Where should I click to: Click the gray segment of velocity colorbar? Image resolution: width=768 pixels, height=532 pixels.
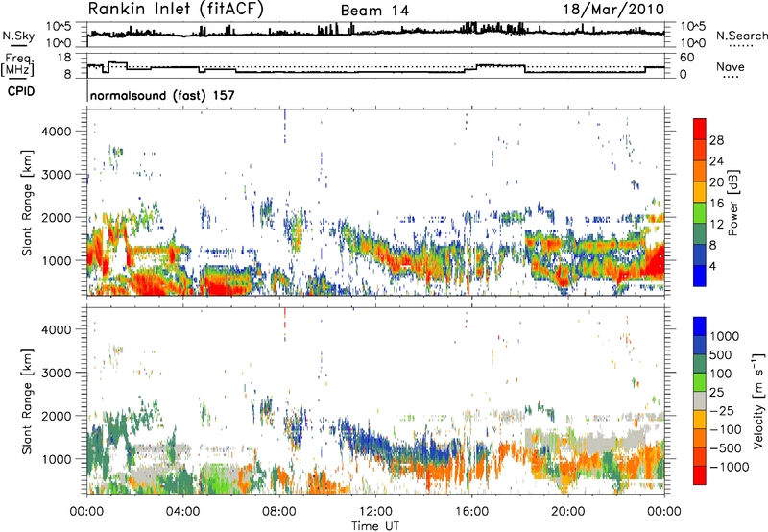click(700, 401)
